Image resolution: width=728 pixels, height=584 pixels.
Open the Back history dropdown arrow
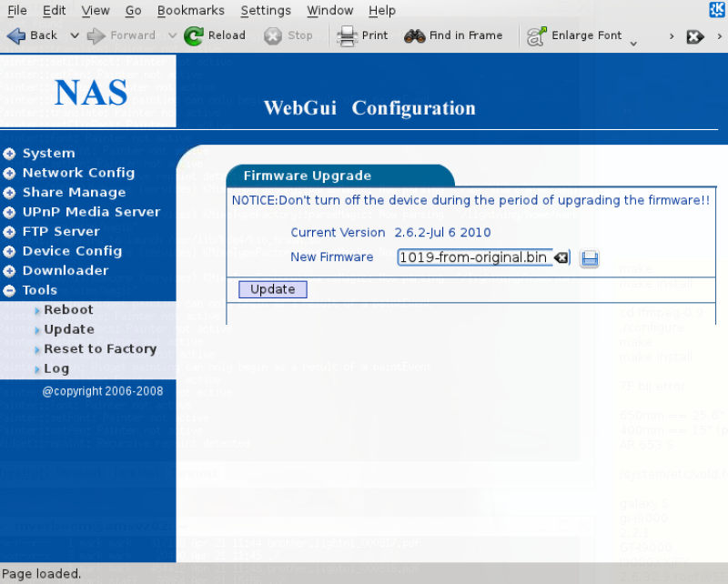pyautogui.click(x=75, y=35)
